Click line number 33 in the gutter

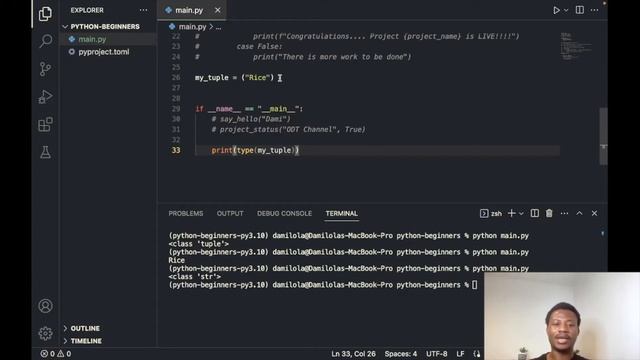click(176, 150)
